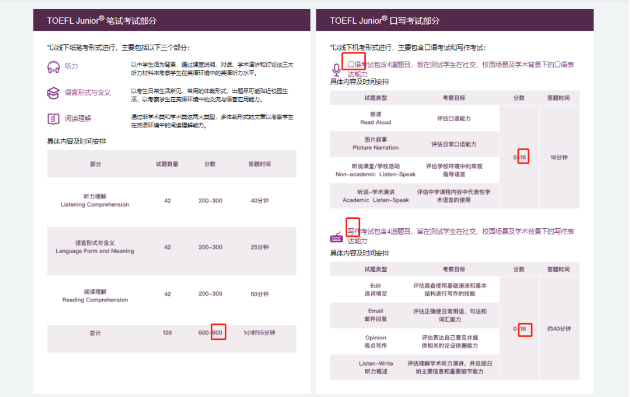Click the '0-16' score in the speaking table
Viewport: 630px width, 397px height.
520,157
